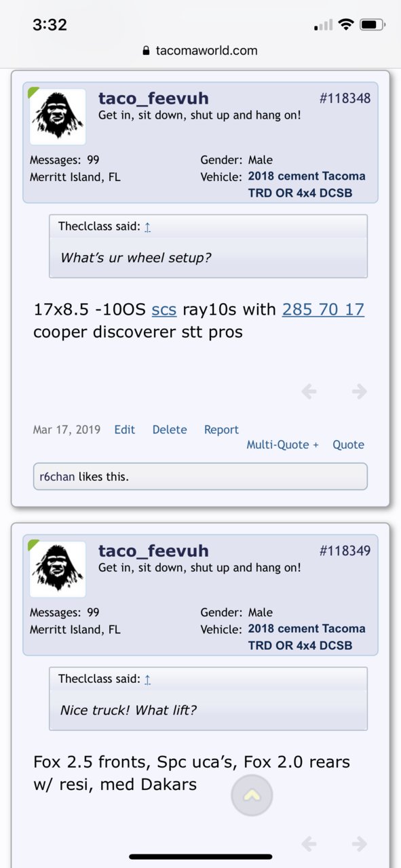Open the '285 70 17' tire size link
The image size is (401, 868).
[x=323, y=310]
